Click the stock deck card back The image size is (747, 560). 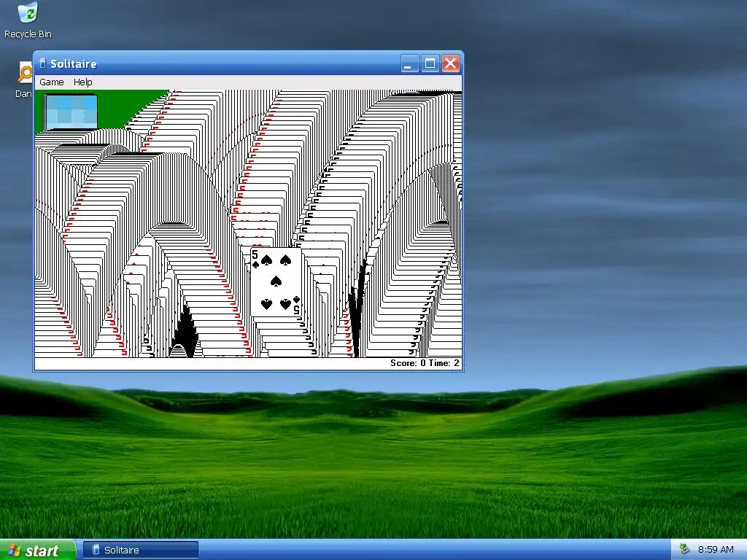coord(71,112)
